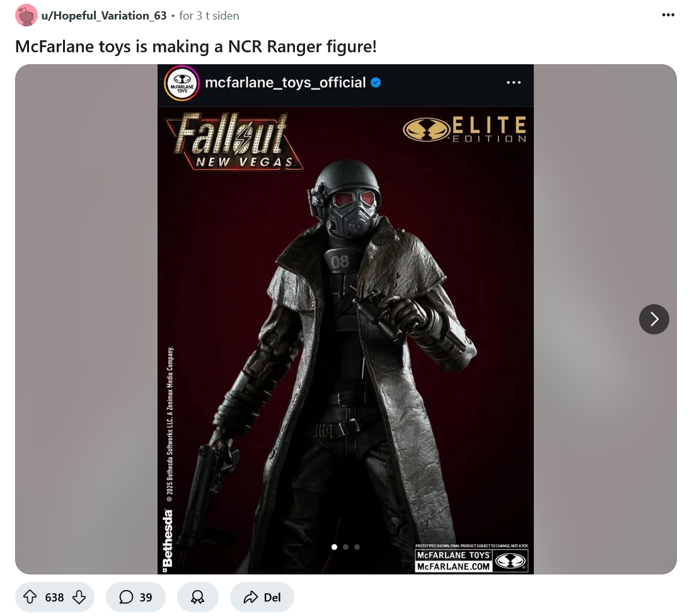The width and height of the screenshot is (692, 616).
Task: Downvote the NCR Ranger post
Action: pos(79,597)
